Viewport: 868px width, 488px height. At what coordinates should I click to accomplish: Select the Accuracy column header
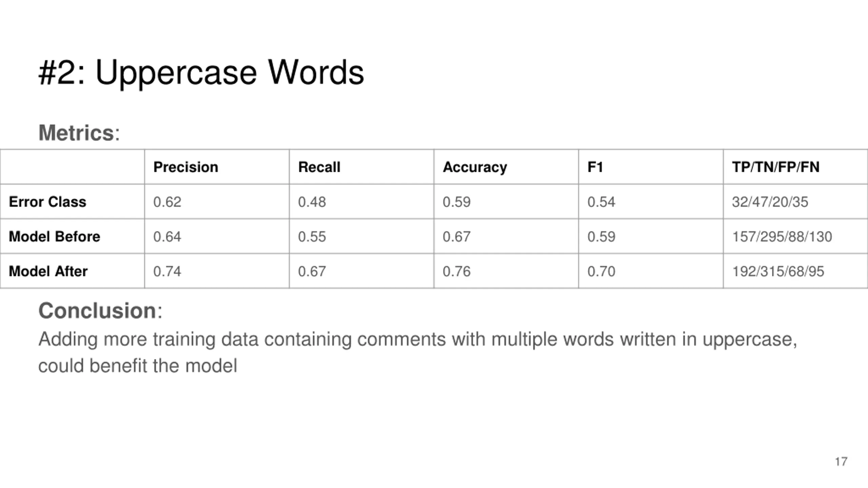pyautogui.click(x=475, y=167)
